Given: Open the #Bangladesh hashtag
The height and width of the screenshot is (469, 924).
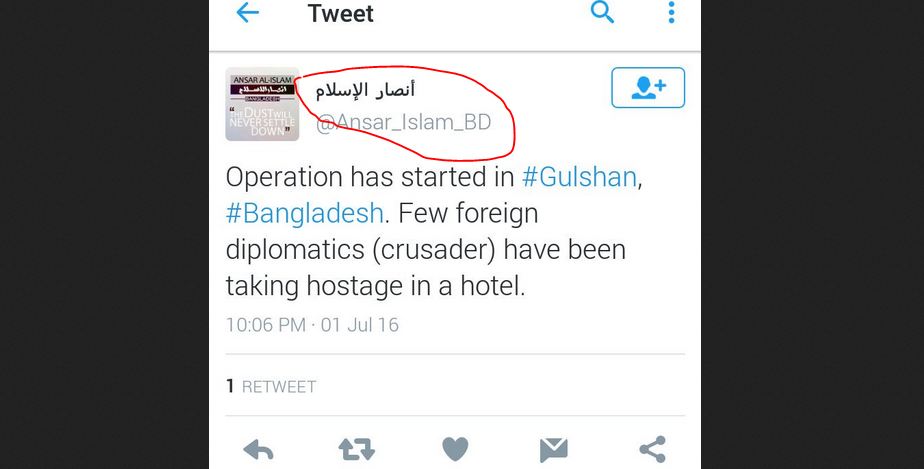Looking at the screenshot, I should pos(305,213).
